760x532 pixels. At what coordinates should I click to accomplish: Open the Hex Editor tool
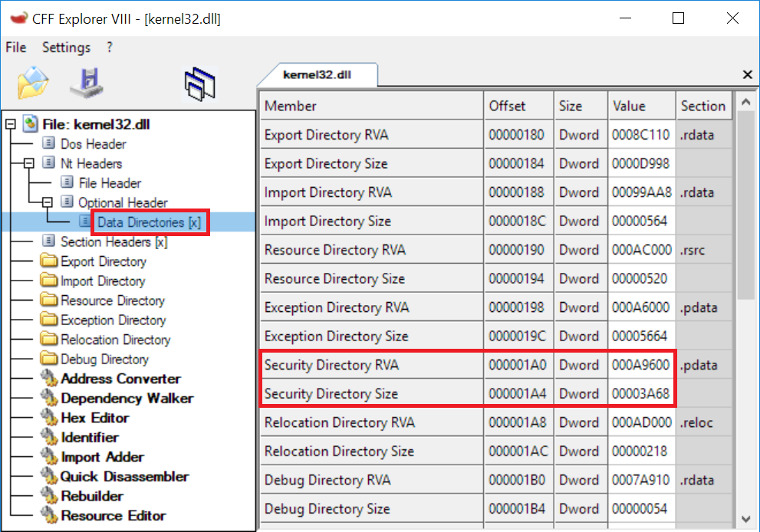pyautogui.click(x=95, y=418)
